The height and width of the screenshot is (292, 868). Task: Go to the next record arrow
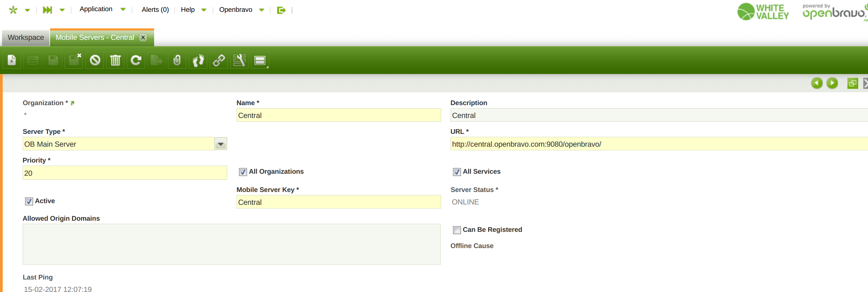pyautogui.click(x=832, y=83)
